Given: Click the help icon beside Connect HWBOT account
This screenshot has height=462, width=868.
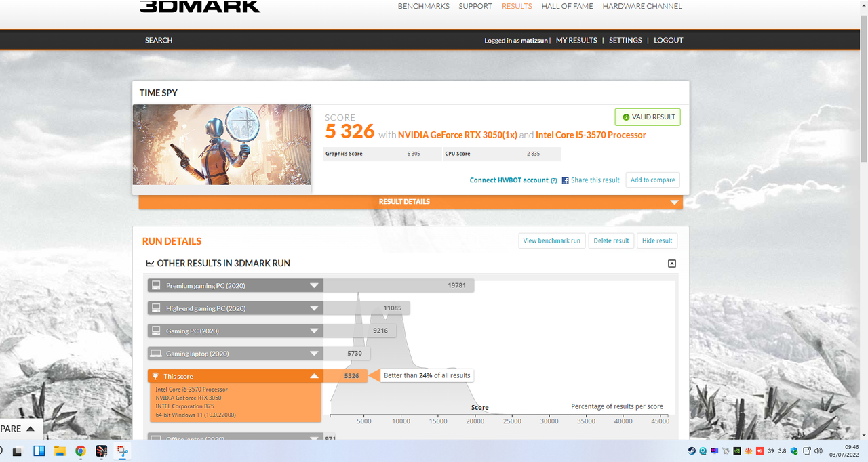Looking at the screenshot, I should point(554,180).
